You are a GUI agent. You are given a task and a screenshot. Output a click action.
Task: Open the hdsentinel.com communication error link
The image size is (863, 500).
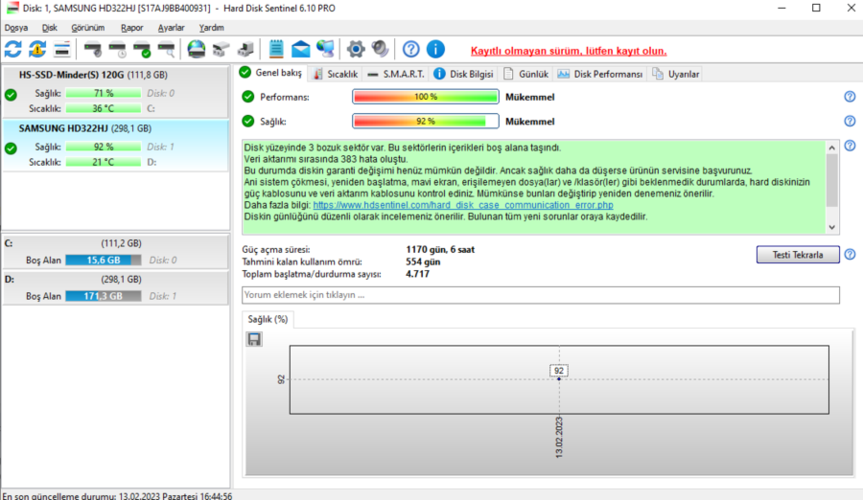(x=463, y=205)
